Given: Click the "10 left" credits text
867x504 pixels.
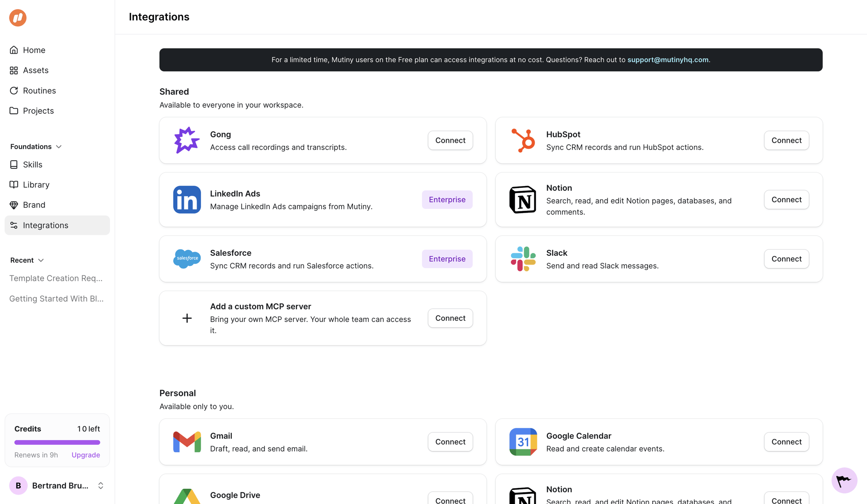Looking at the screenshot, I should point(89,429).
